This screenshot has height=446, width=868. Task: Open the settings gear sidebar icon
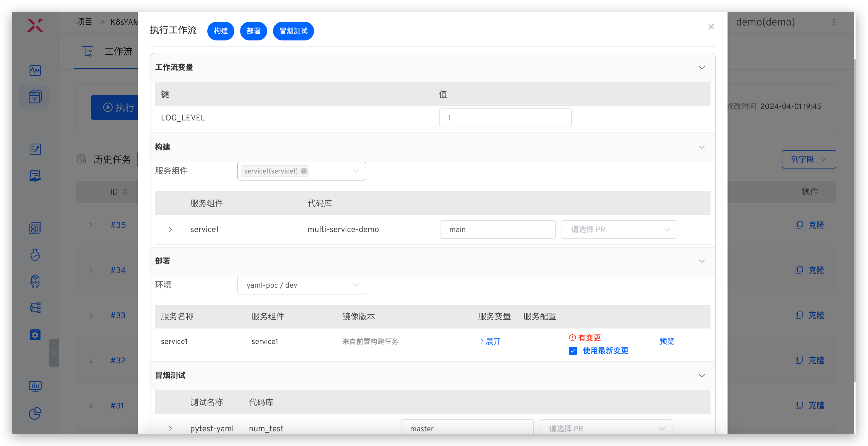click(35, 335)
